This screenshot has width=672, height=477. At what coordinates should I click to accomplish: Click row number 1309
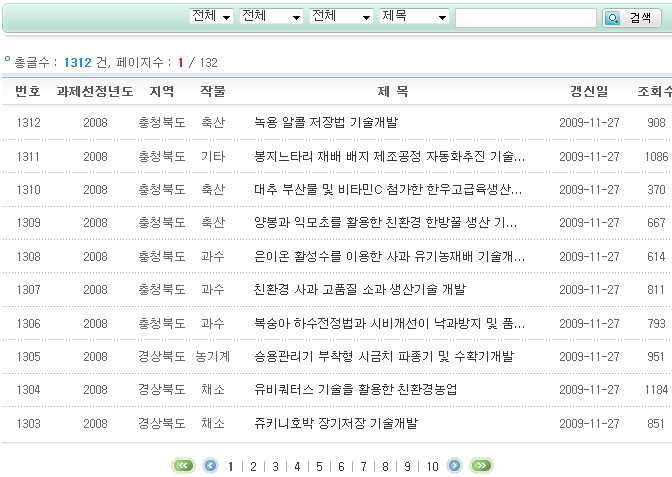point(28,222)
